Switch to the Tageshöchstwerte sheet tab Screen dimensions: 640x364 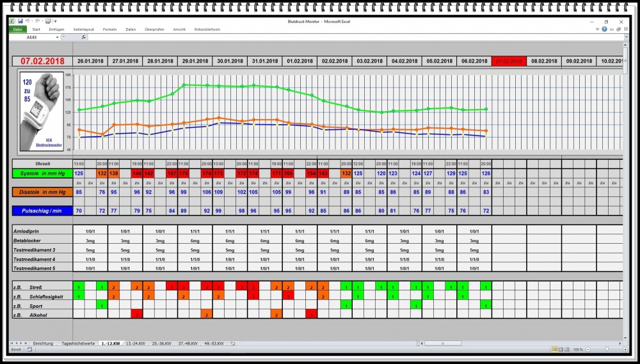coord(77,344)
